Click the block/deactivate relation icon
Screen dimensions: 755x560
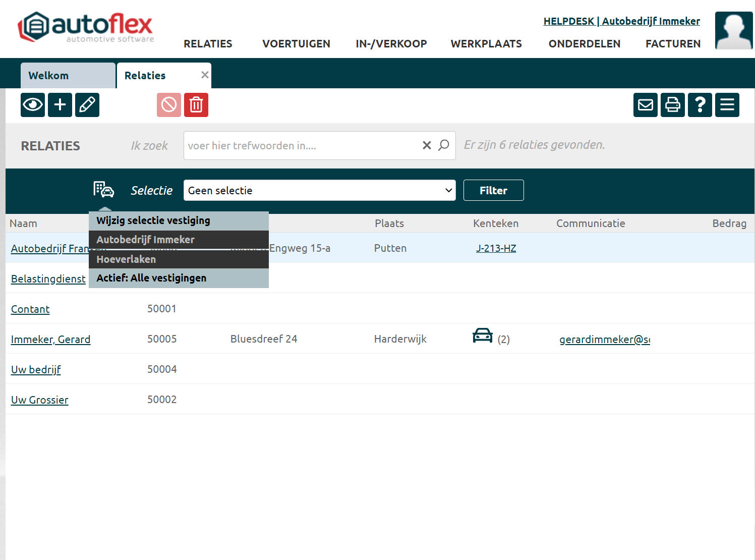tap(169, 105)
